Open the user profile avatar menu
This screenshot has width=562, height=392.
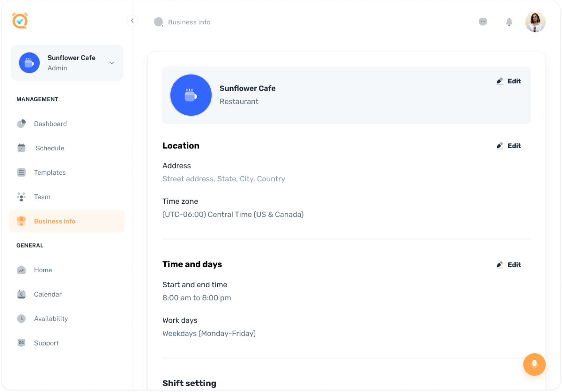535,22
